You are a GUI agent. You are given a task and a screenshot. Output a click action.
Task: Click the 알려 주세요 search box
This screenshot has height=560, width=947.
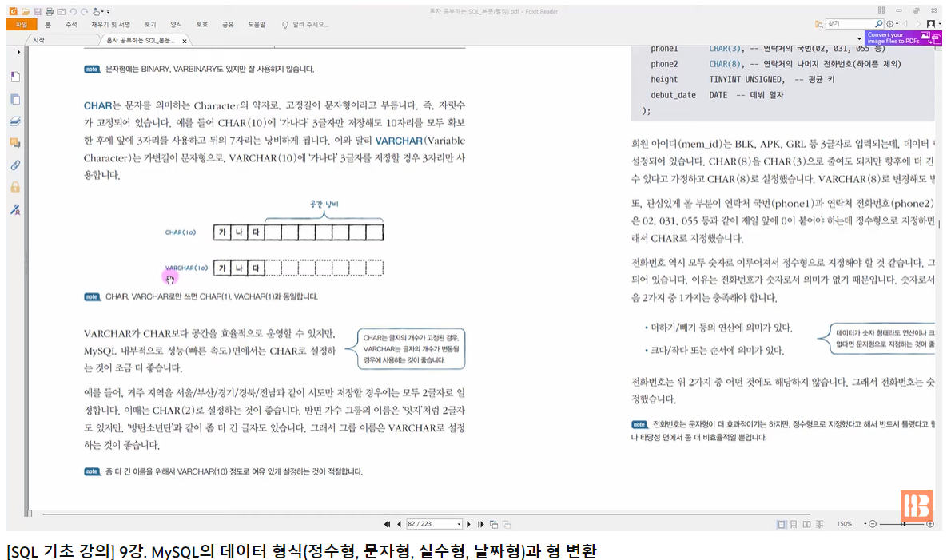pyautogui.click(x=305, y=25)
